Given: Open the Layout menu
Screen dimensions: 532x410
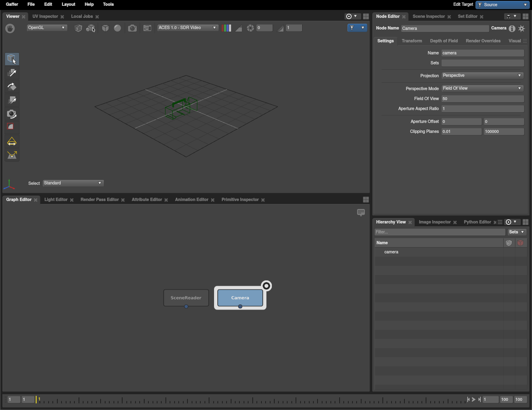Looking at the screenshot, I should [x=68, y=4].
